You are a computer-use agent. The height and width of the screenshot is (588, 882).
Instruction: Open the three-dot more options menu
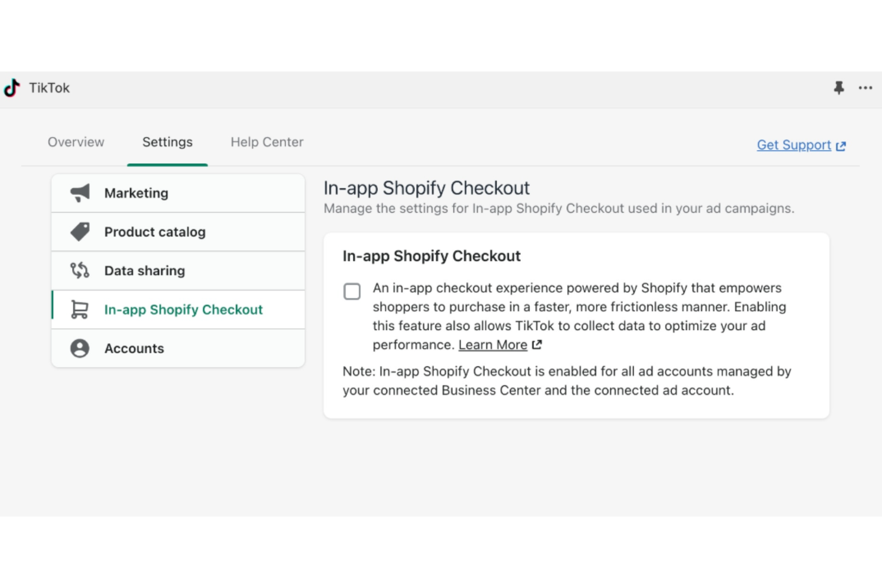pyautogui.click(x=865, y=88)
